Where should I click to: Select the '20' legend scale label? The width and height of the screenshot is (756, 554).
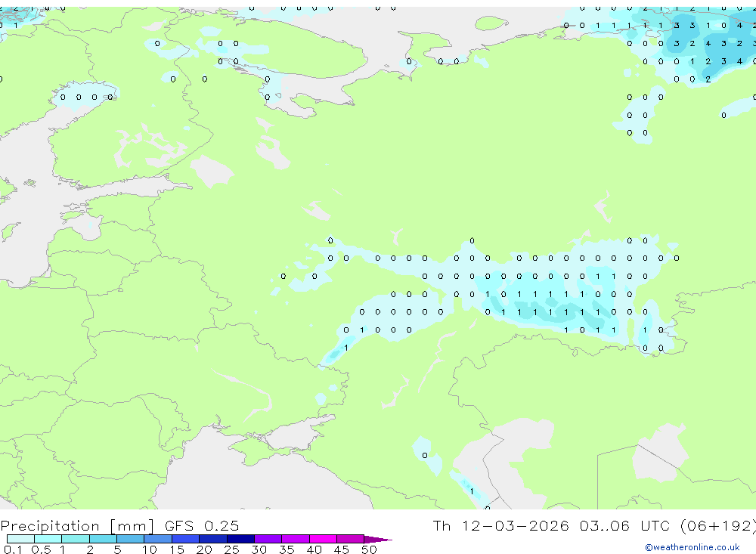tap(204, 549)
